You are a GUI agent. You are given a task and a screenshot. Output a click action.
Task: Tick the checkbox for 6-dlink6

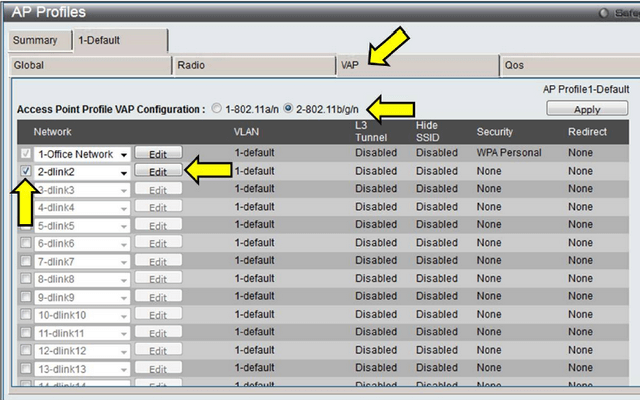26,243
